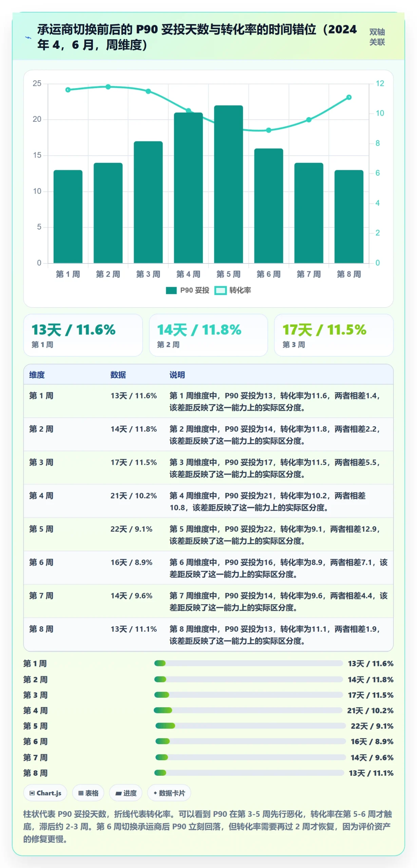The width and height of the screenshot is (417, 868).
Task: Click the progress bar for 第 6 周
Action: tap(251, 741)
